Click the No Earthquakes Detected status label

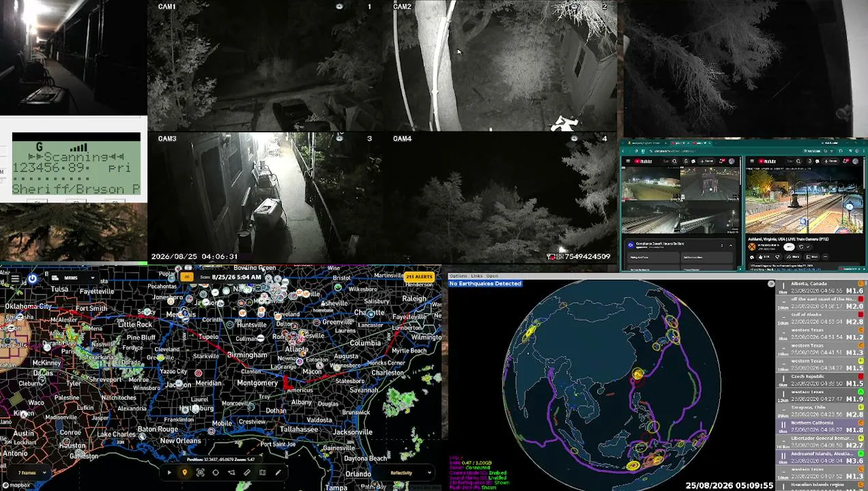pos(485,284)
